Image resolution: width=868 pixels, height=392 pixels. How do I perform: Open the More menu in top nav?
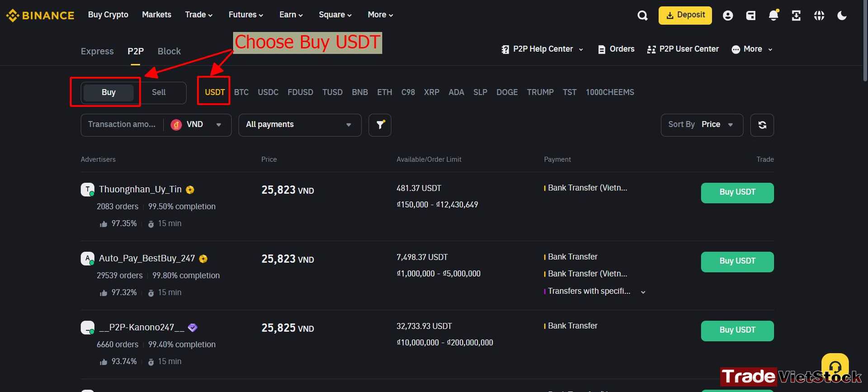point(380,15)
